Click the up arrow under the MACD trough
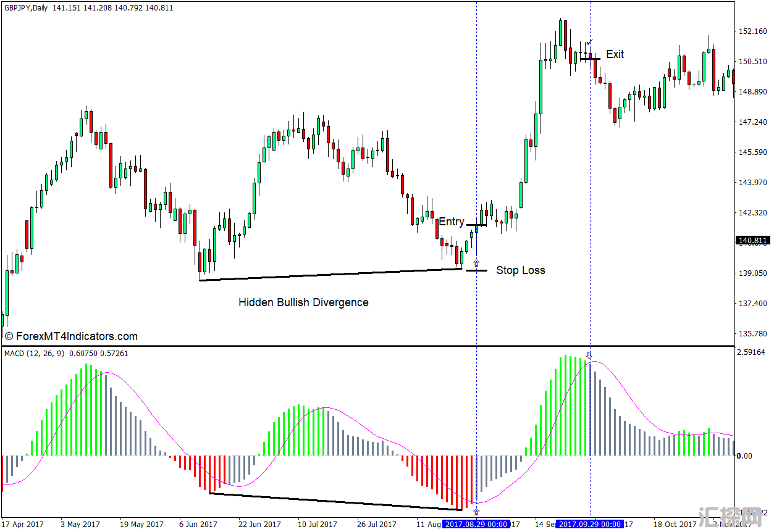Screen dimensions: 774x532 476,512
